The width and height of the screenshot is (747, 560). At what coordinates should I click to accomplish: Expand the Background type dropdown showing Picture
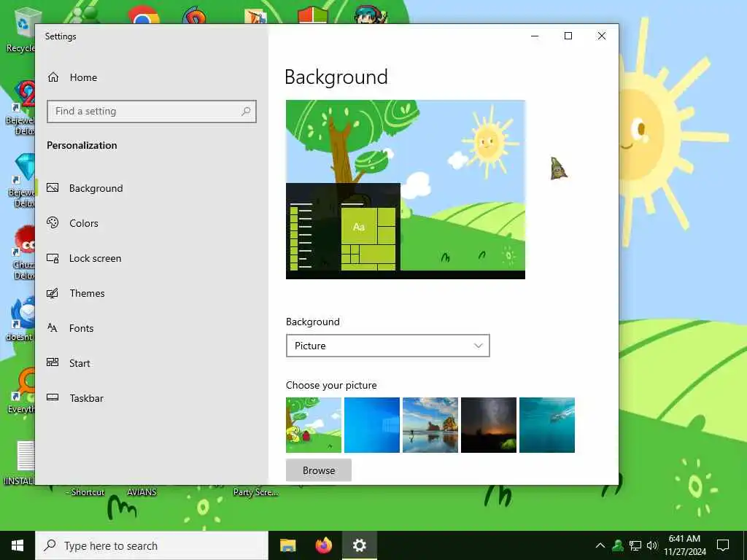tap(388, 346)
